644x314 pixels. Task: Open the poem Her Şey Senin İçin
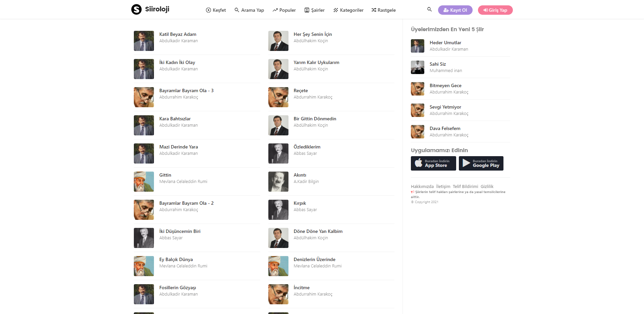click(313, 34)
